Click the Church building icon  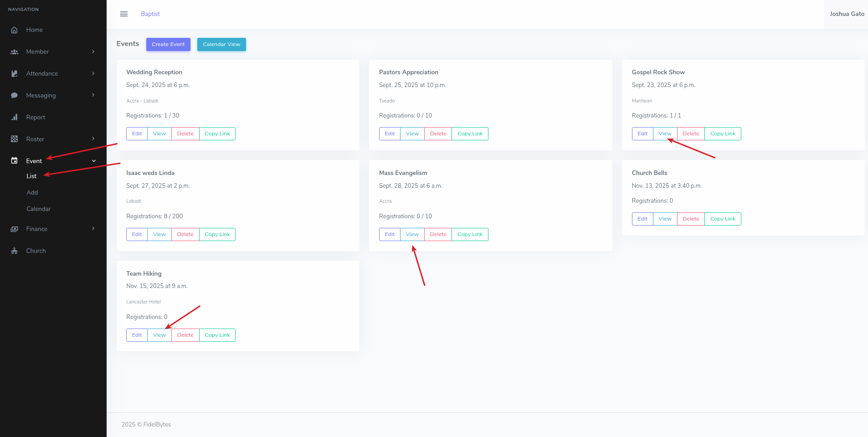[14, 251]
